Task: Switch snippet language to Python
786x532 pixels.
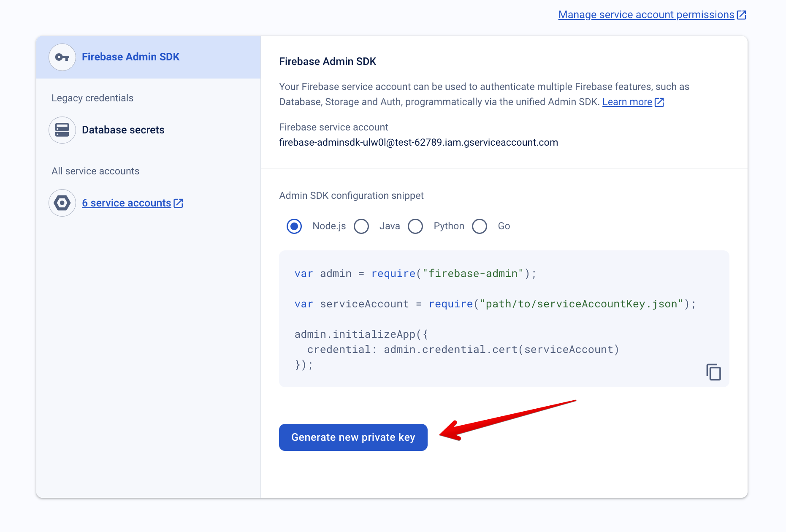Action: 415,226
